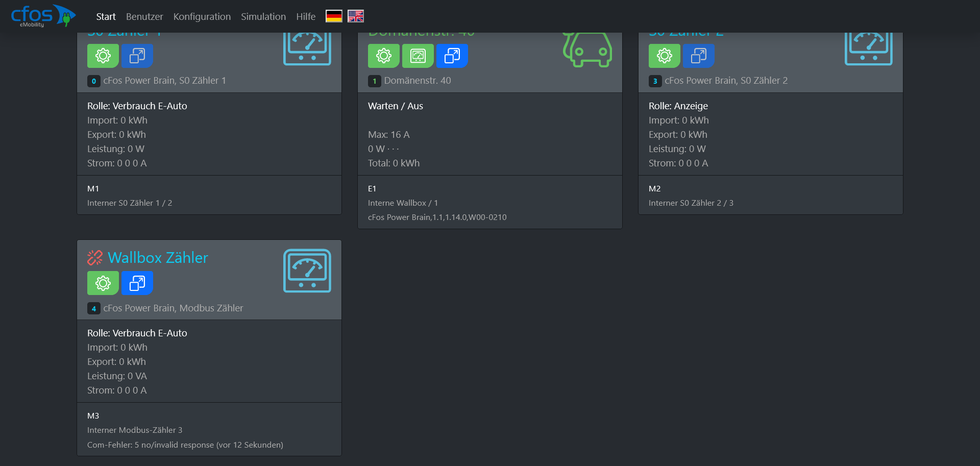Click 'Rolle: Anzeige' text
Screen dimensions: 980x466
[x=678, y=106]
